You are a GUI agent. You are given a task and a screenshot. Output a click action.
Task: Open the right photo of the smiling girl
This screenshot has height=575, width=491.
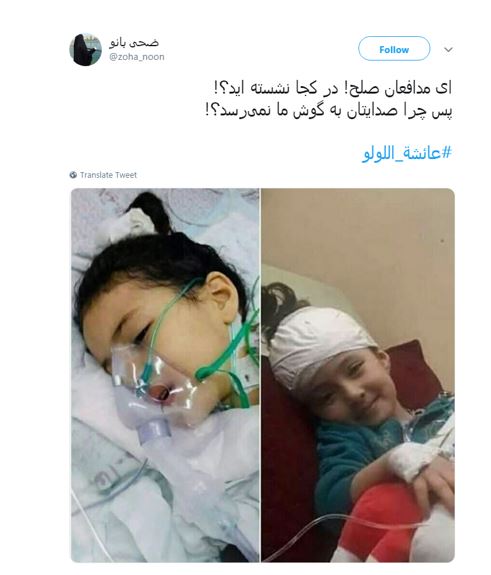click(x=358, y=375)
